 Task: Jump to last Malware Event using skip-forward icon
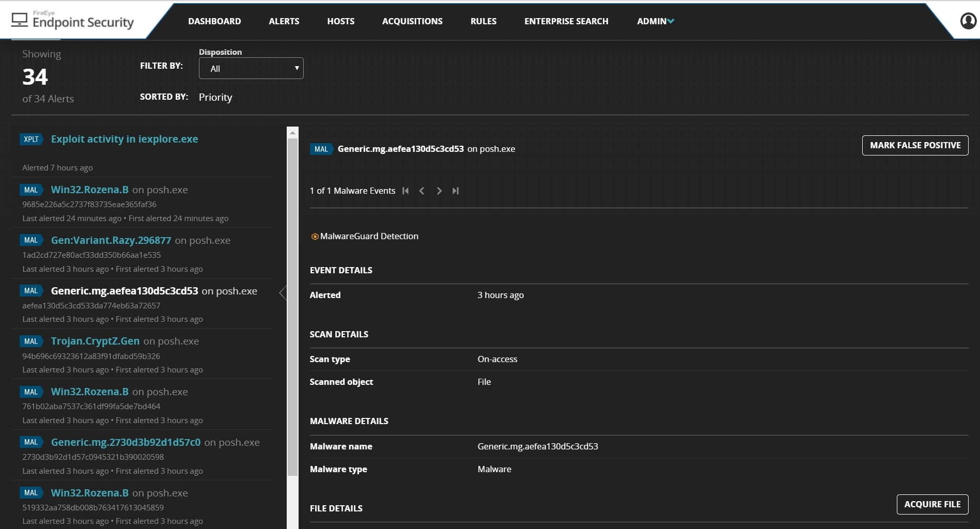pyautogui.click(x=455, y=191)
